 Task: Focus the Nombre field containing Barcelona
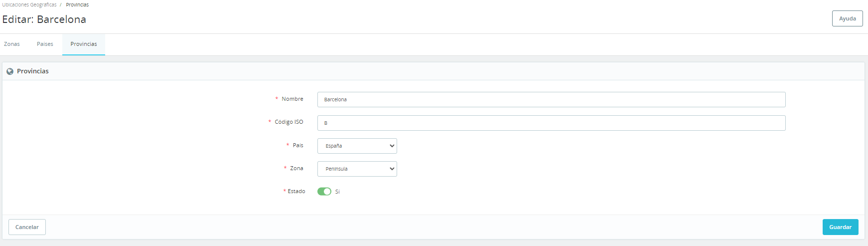tap(551, 99)
